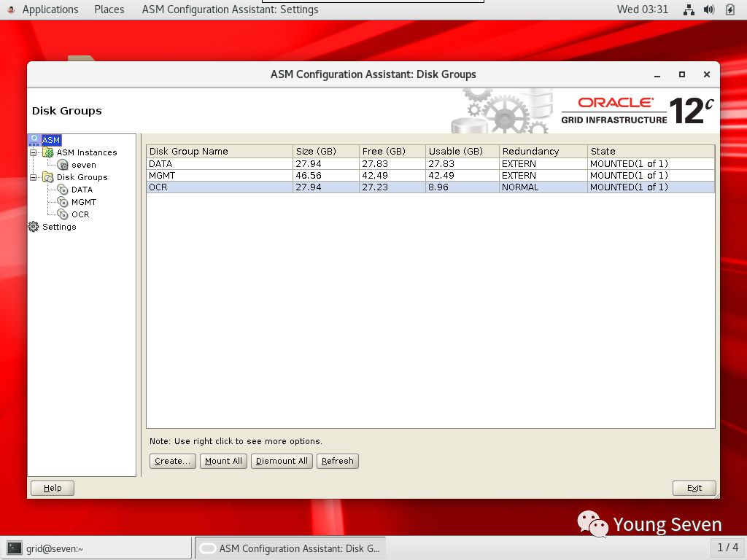Click the OCR disk icon in tree
The image size is (747, 560).
(x=63, y=214)
